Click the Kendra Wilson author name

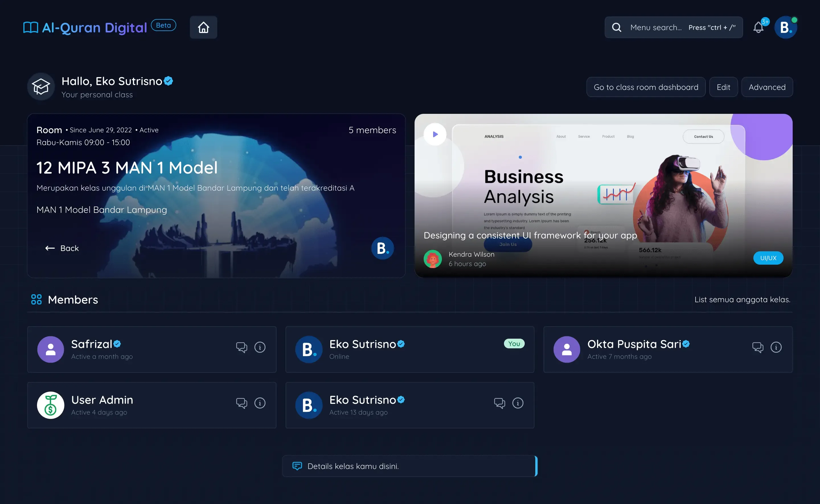pyautogui.click(x=471, y=254)
